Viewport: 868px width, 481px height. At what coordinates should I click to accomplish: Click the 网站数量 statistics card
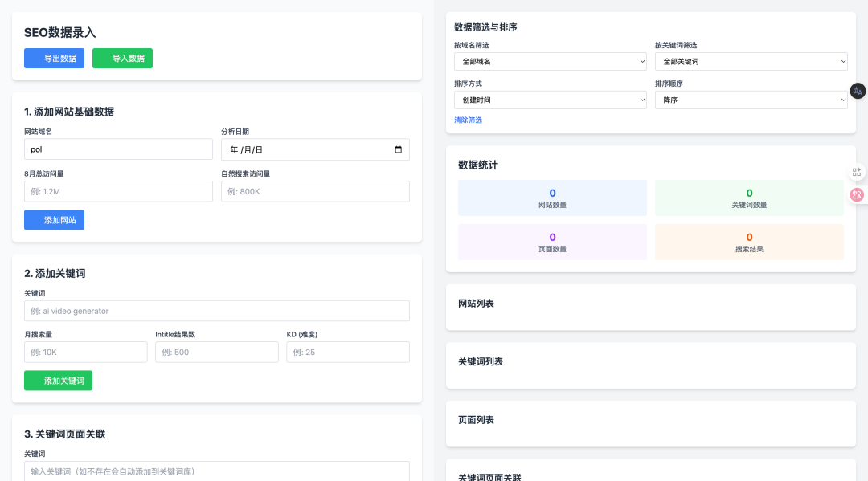tap(552, 198)
